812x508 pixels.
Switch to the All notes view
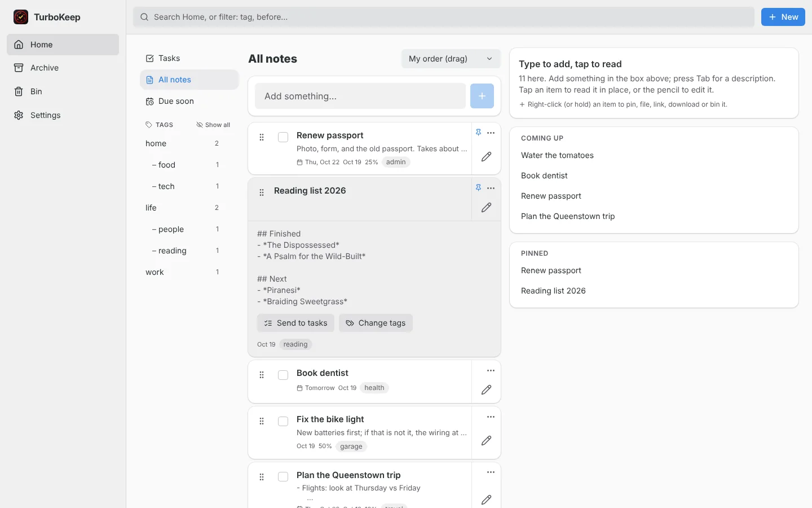[189, 80]
